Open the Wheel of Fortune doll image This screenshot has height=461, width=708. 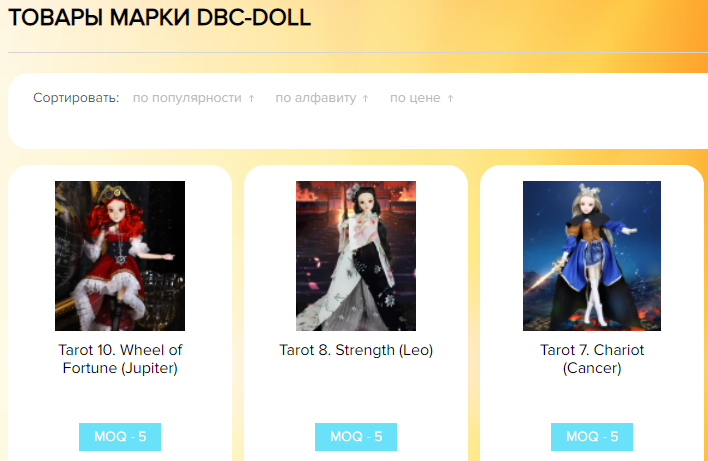[x=120, y=256]
